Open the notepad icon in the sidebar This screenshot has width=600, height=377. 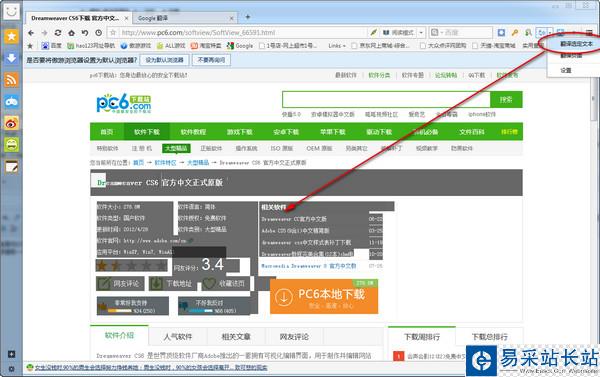11,167
